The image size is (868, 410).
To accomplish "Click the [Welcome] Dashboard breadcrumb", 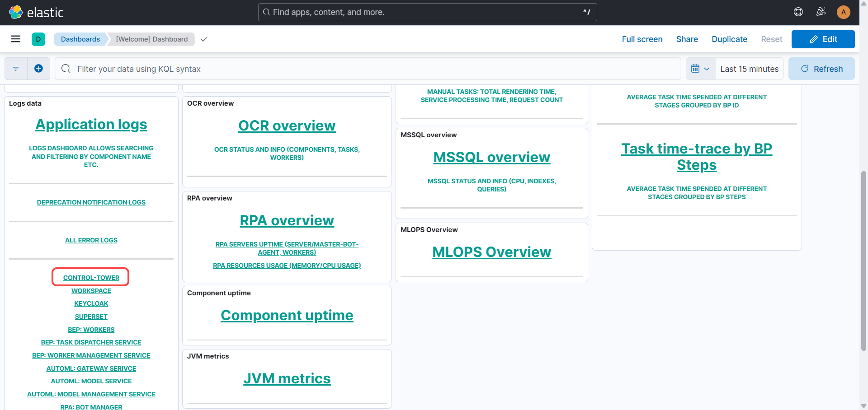I will pos(152,39).
